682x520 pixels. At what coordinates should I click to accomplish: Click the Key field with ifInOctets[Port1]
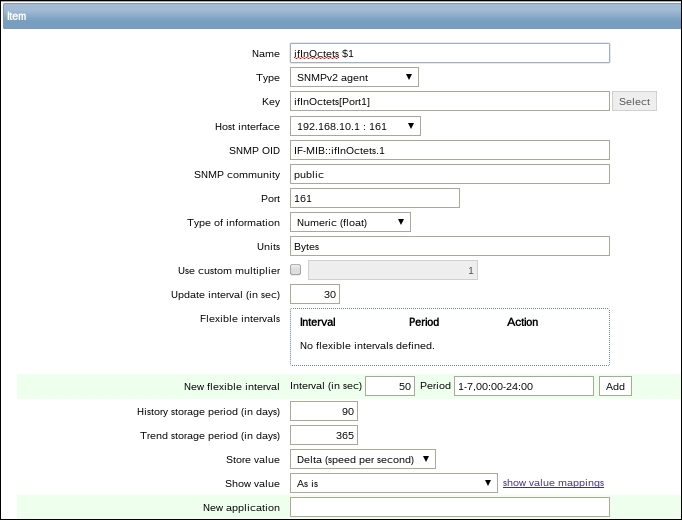click(449, 101)
